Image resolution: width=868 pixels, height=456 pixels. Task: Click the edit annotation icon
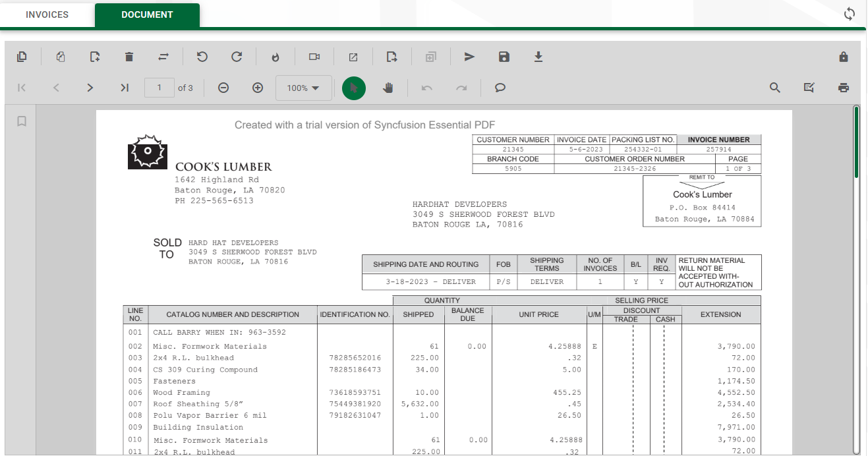point(809,88)
